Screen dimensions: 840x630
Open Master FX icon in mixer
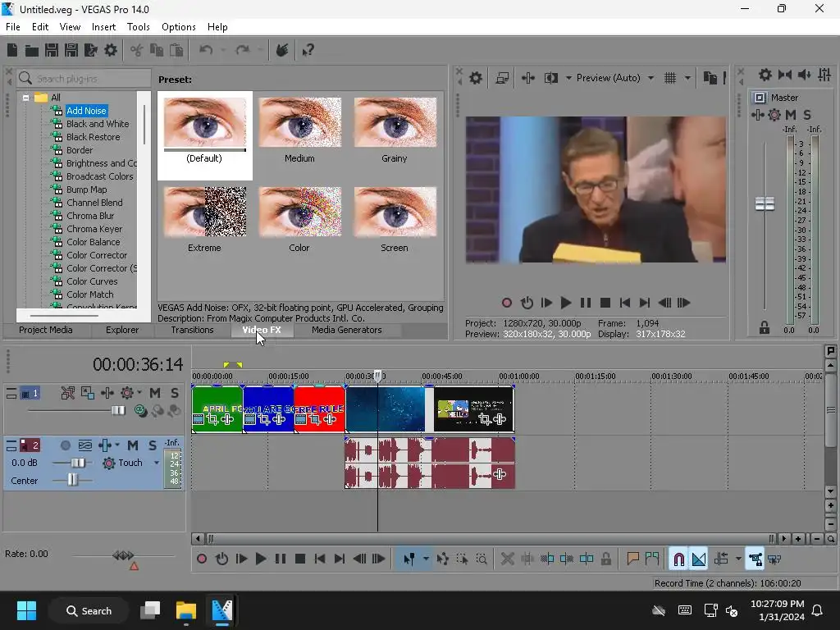pos(758,115)
